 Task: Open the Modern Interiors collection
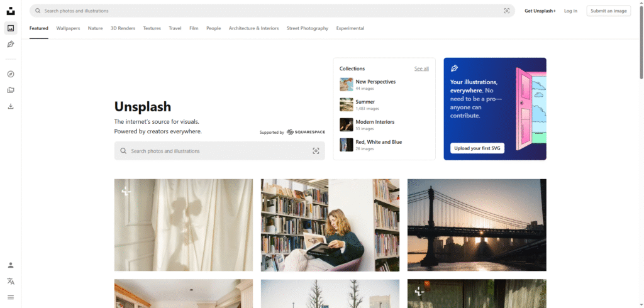pyautogui.click(x=375, y=122)
